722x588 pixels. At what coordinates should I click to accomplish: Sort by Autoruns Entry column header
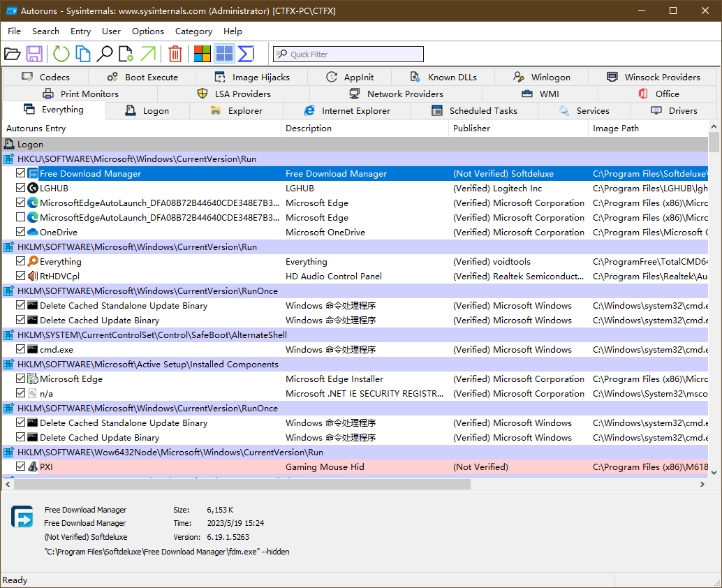(142, 128)
